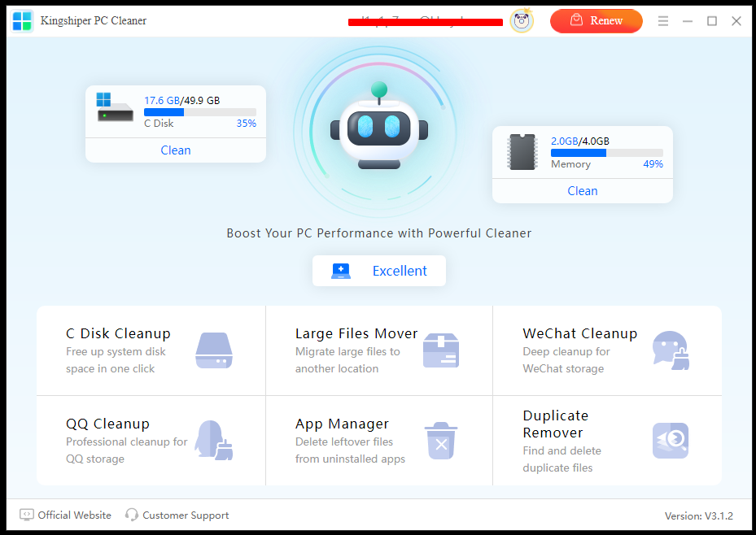
Task: Click the QQ Cleanup penguin icon
Action: [214, 440]
